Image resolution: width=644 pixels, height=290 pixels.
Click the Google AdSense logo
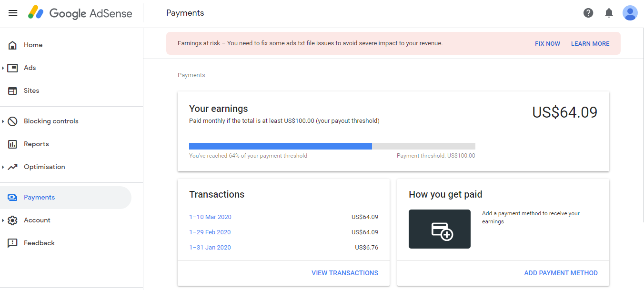coord(80,13)
